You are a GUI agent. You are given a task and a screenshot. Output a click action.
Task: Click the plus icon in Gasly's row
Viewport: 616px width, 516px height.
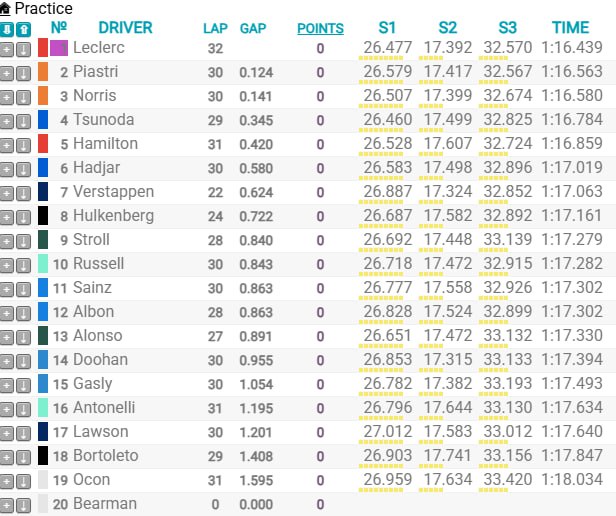[x=7, y=384]
